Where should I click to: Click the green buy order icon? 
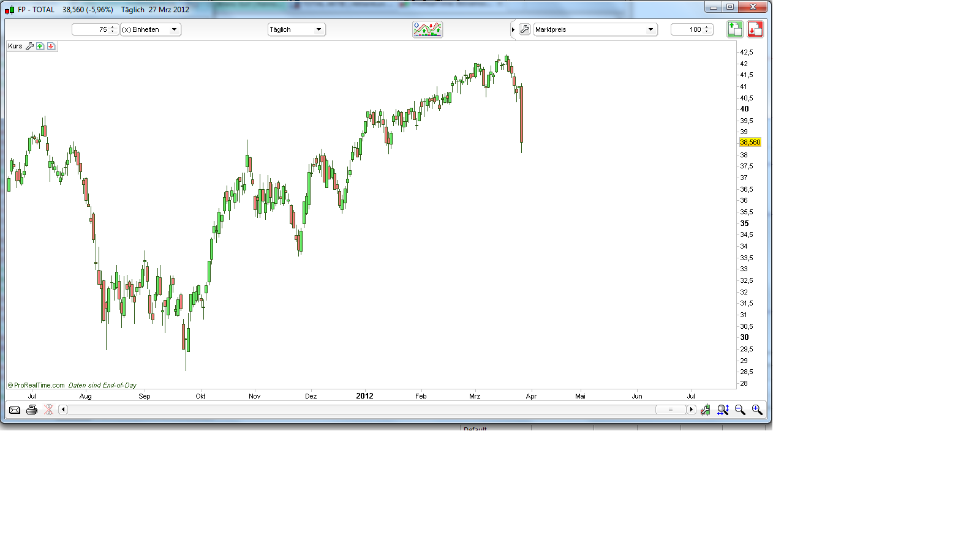(x=735, y=29)
